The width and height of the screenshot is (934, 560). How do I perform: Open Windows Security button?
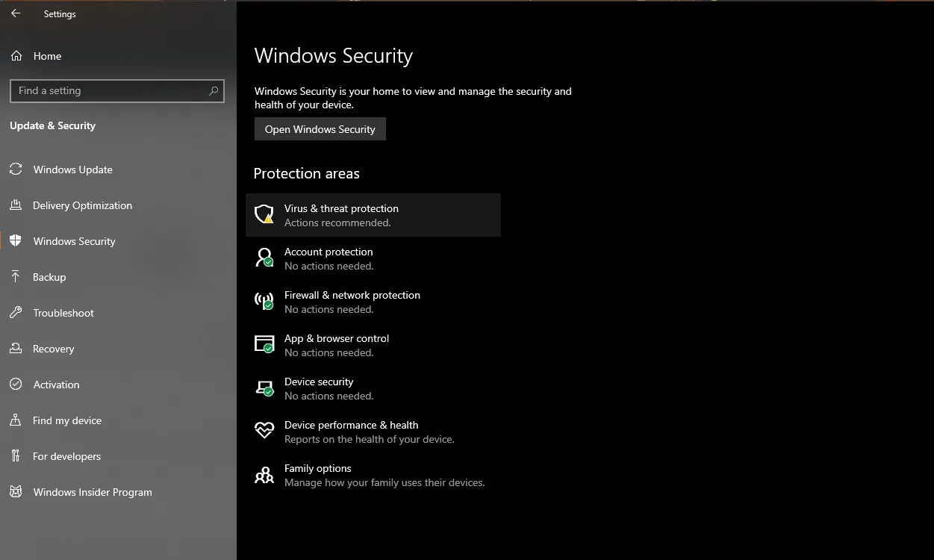pos(320,129)
